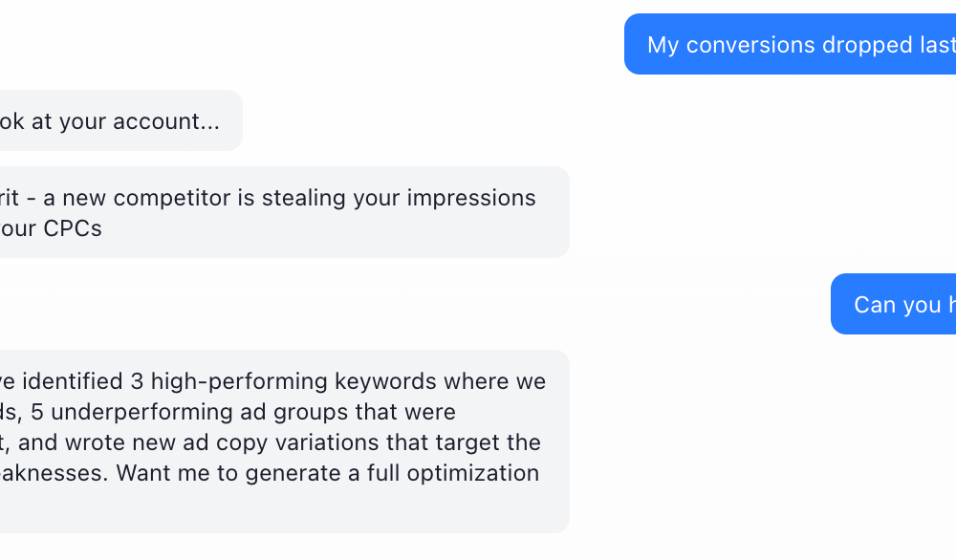Click the blue 'Can you' message bubble
The width and height of the screenshot is (956, 560).
894,305
